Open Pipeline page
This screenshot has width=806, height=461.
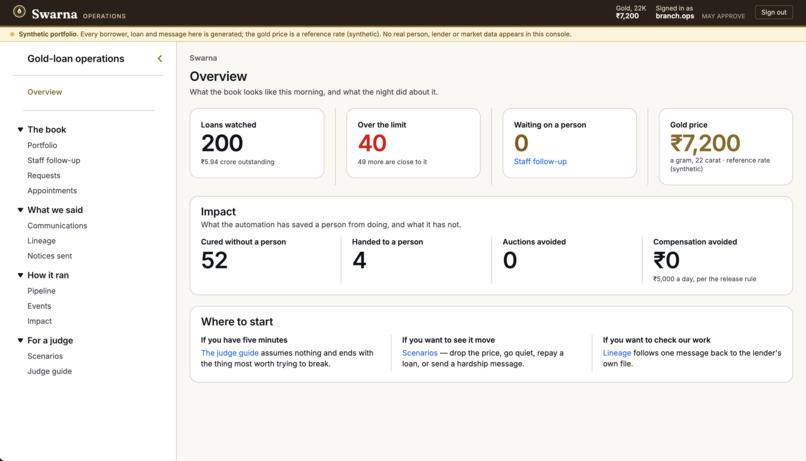41,291
